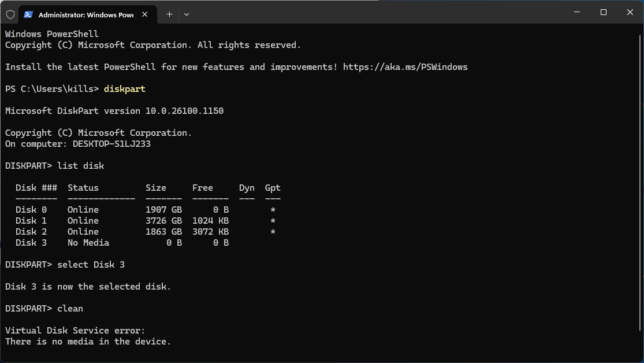Maximize the terminal window

603,12
